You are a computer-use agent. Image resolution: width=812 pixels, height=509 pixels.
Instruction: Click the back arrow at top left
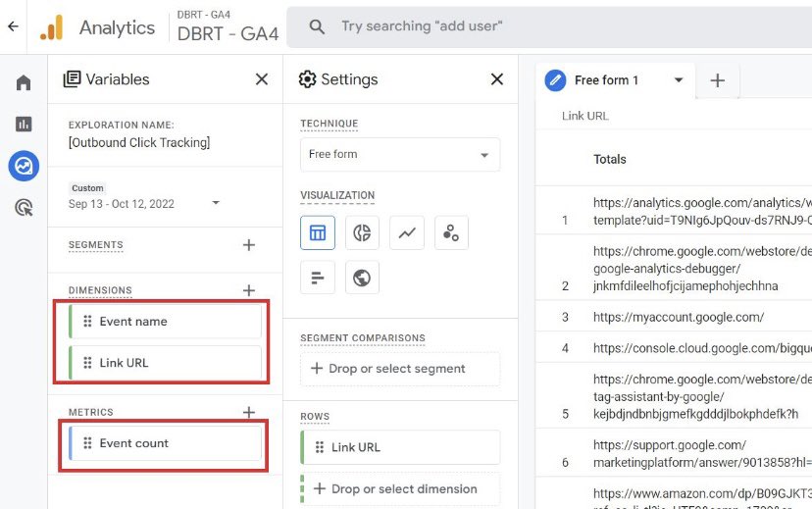[x=13, y=26]
